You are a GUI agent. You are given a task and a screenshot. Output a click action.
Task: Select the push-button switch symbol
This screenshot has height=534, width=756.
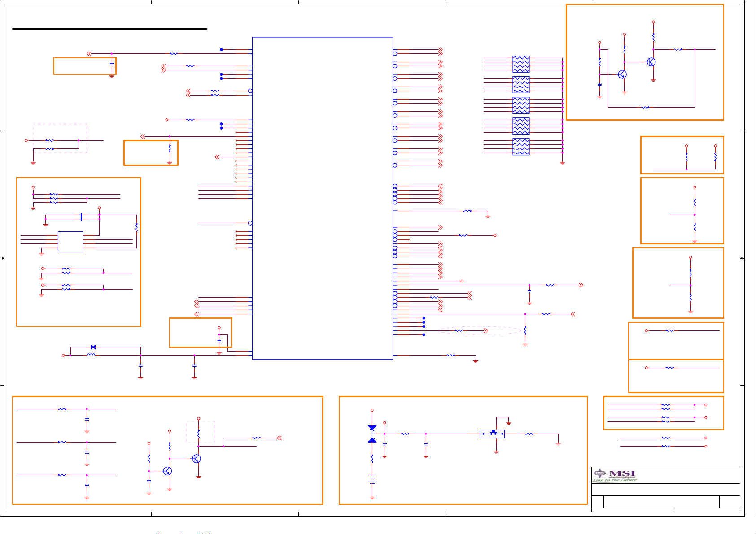(x=492, y=434)
